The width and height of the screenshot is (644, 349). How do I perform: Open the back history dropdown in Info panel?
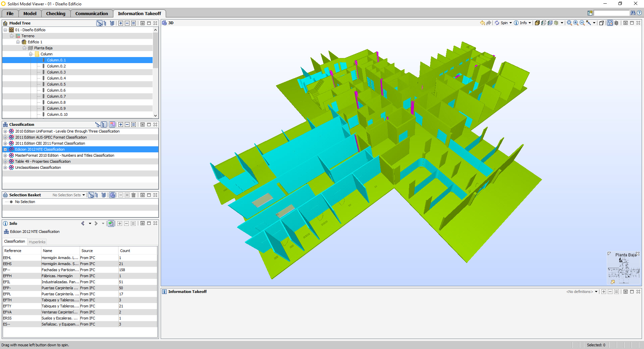coord(90,223)
